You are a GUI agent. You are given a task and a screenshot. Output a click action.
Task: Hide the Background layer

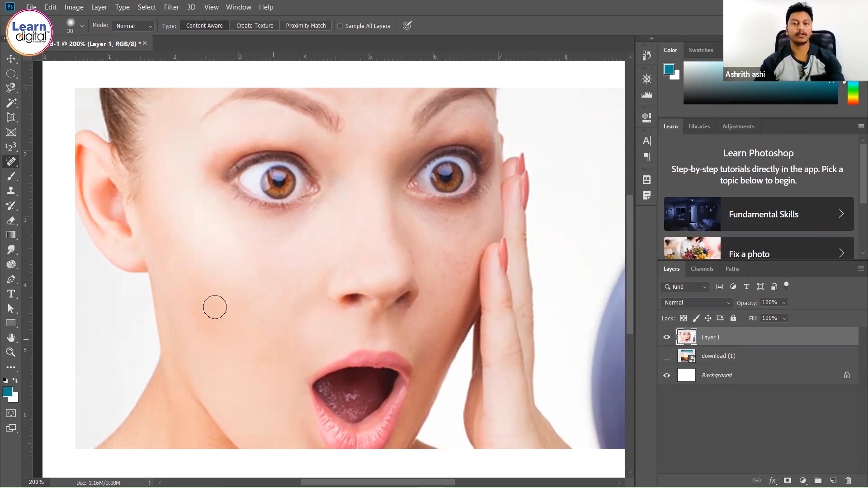pyautogui.click(x=667, y=375)
